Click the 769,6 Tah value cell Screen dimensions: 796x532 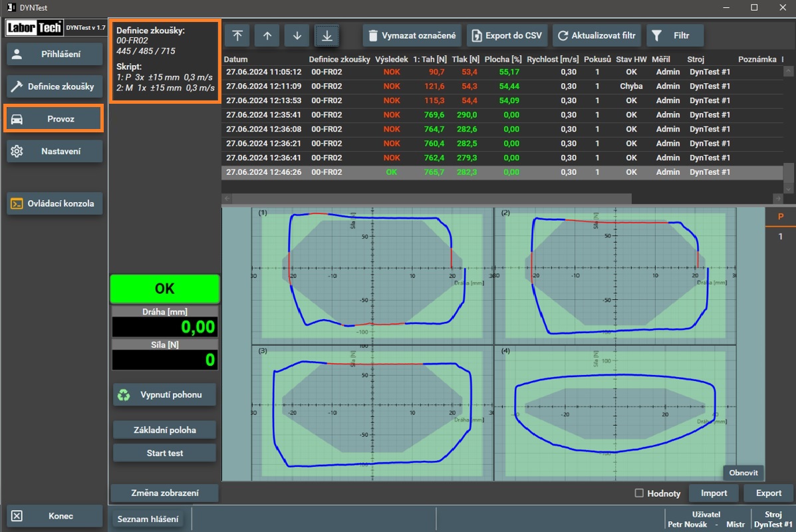pos(434,115)
